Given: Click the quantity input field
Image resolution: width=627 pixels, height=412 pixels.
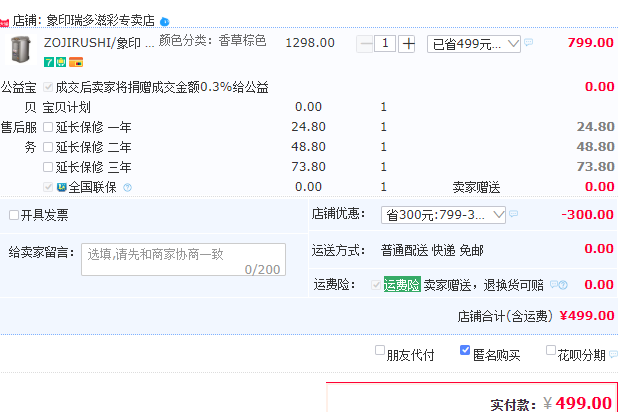Looking at the screenshot, I should 385,44.
